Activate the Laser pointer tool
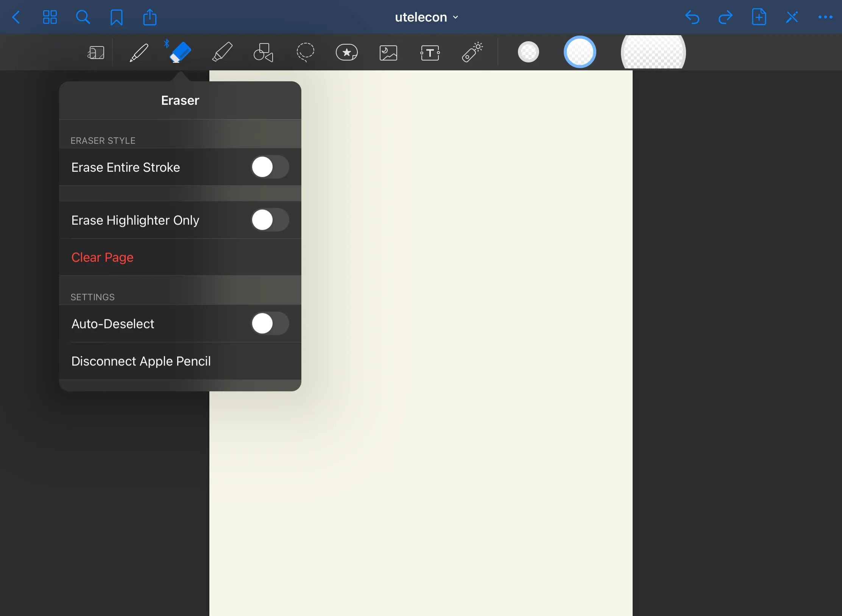 [x=472, y=52]
